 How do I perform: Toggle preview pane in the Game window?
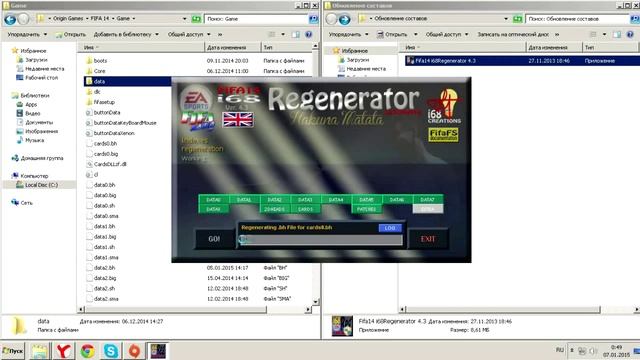click(x=296, y=34)
